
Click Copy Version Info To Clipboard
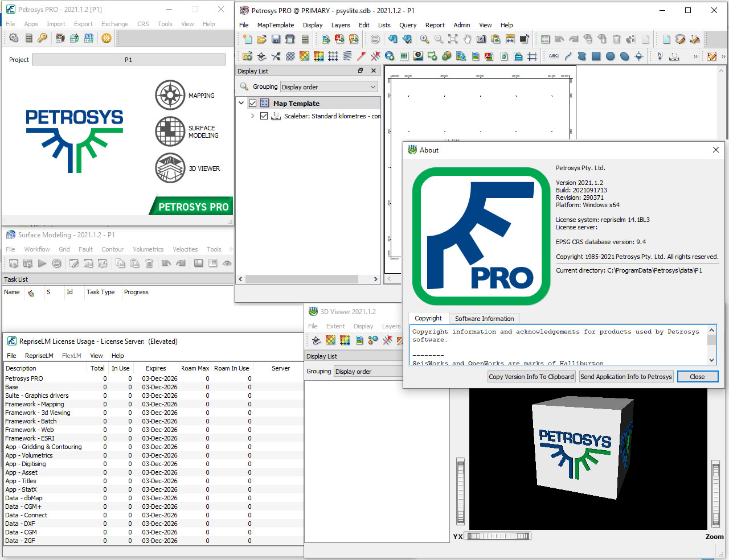pyautogui.click(x=531, y=376)
